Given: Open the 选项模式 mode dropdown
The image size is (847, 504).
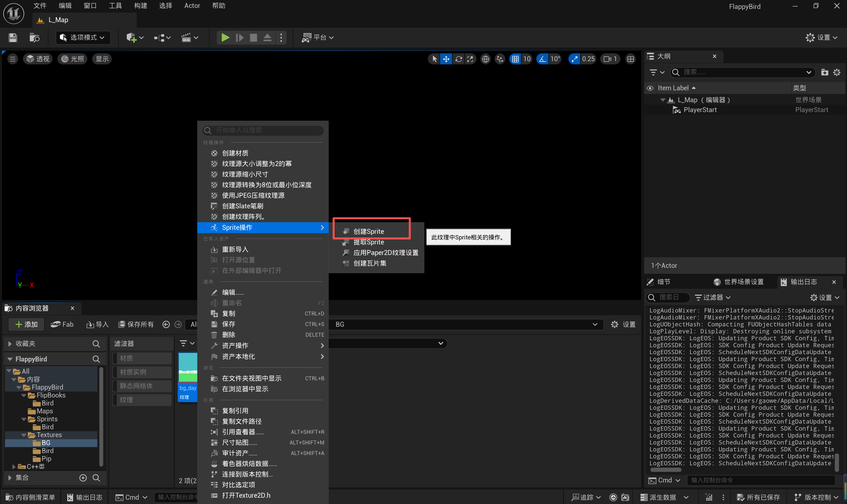Looking at the screenshot, I should coord(83,37).
